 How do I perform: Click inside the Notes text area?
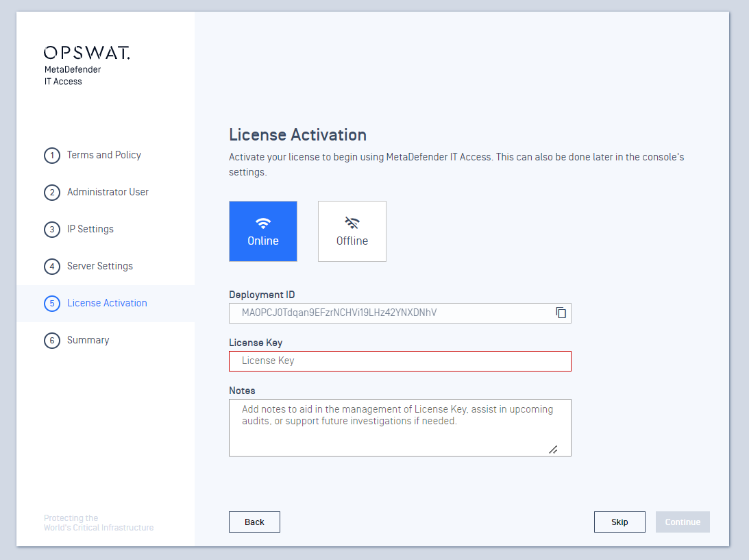pos(400,428)
